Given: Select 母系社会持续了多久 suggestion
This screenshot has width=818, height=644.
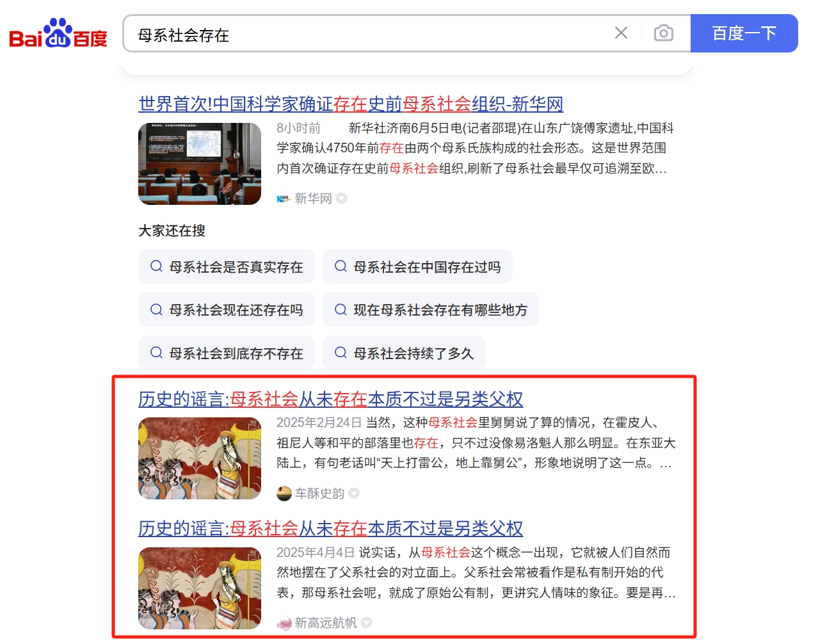Looking at the screenshot, I should coord(404,353).
